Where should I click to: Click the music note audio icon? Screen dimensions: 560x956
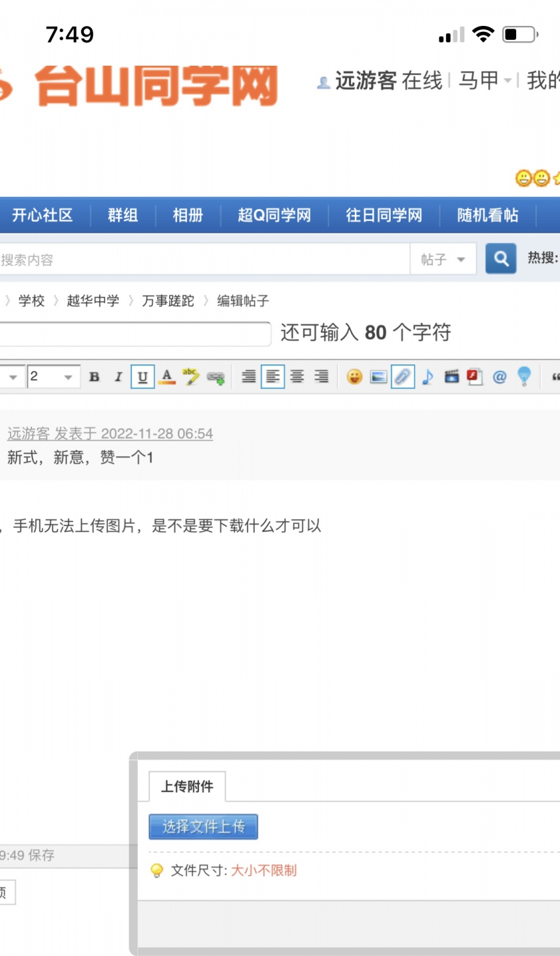[427, 377]
